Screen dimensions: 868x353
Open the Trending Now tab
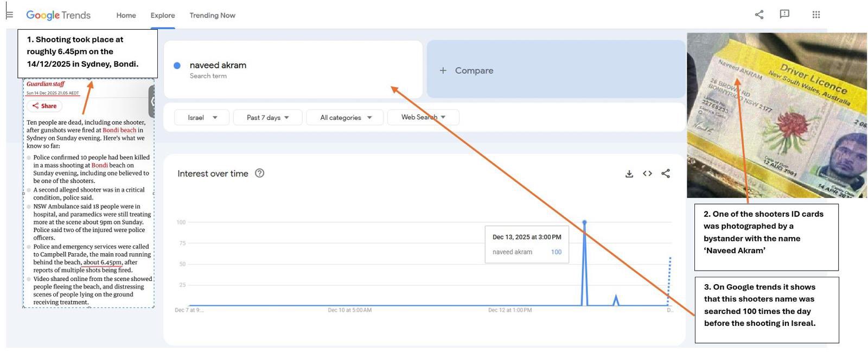[x=212, y=15]
